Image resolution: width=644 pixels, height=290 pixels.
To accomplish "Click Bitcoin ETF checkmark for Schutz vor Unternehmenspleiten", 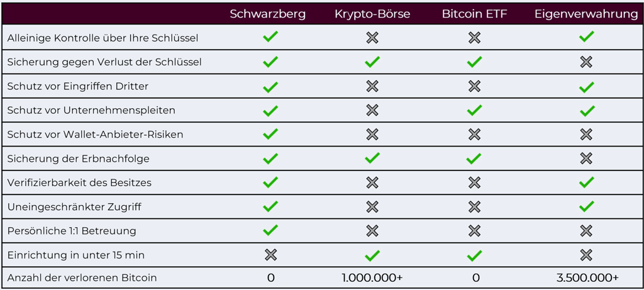I will pyautogui.click(x=474, y=110).
